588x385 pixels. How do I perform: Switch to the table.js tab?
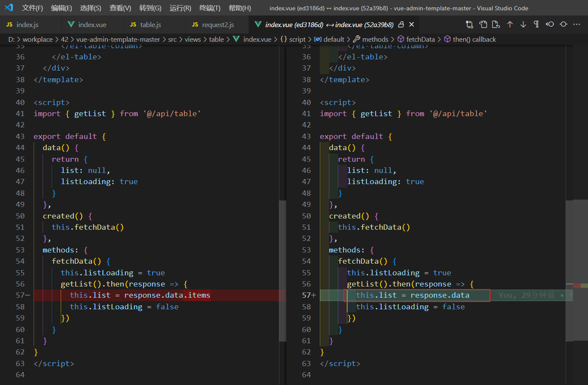click(x=154, y=25)
